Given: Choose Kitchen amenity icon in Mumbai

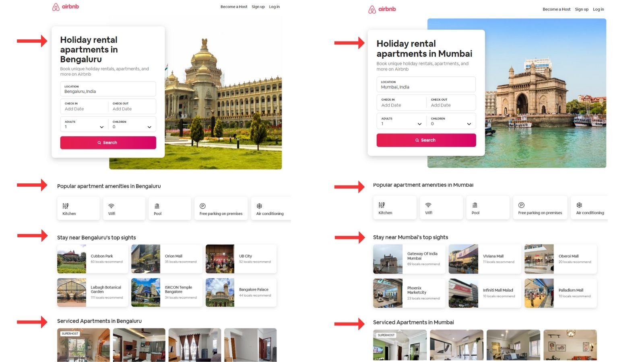Looking at the screenshot, I should point(382,205).
